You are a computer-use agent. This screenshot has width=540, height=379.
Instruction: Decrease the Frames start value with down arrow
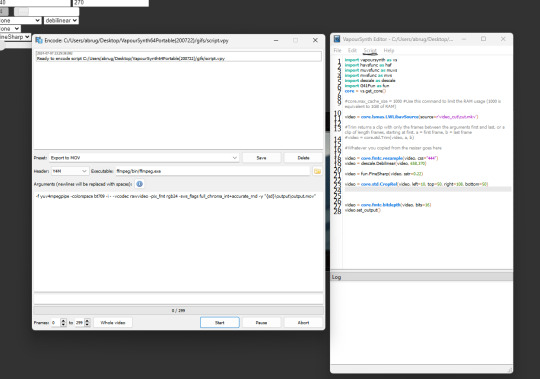(x=63, y=325)
